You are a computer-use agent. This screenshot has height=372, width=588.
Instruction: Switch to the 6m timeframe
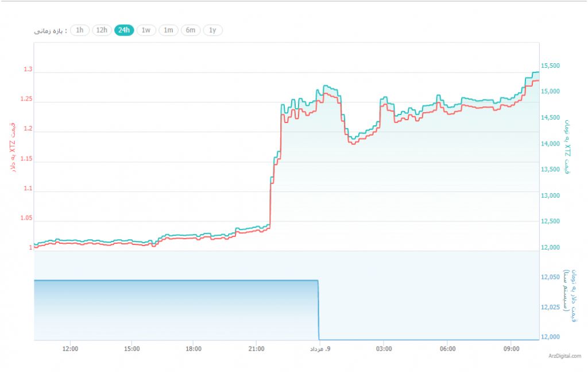tap(190, 30)
